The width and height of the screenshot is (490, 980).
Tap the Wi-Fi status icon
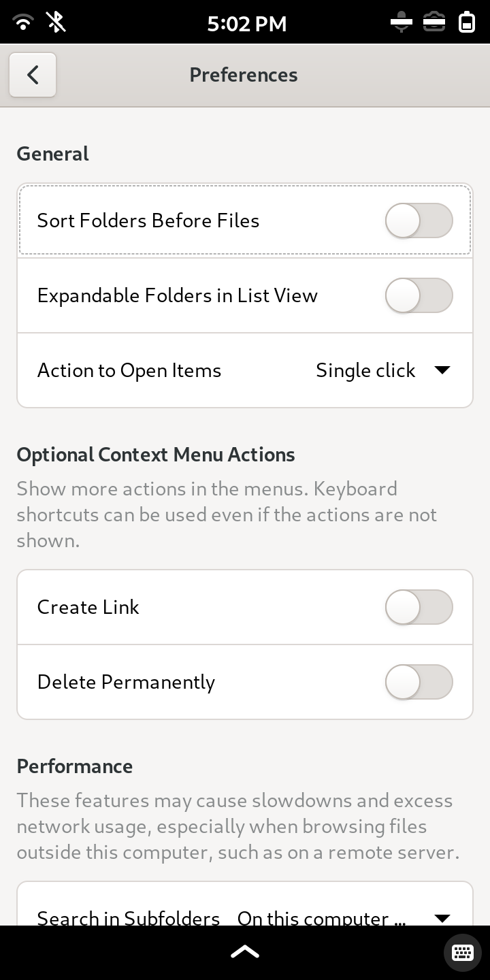point(23,22)
